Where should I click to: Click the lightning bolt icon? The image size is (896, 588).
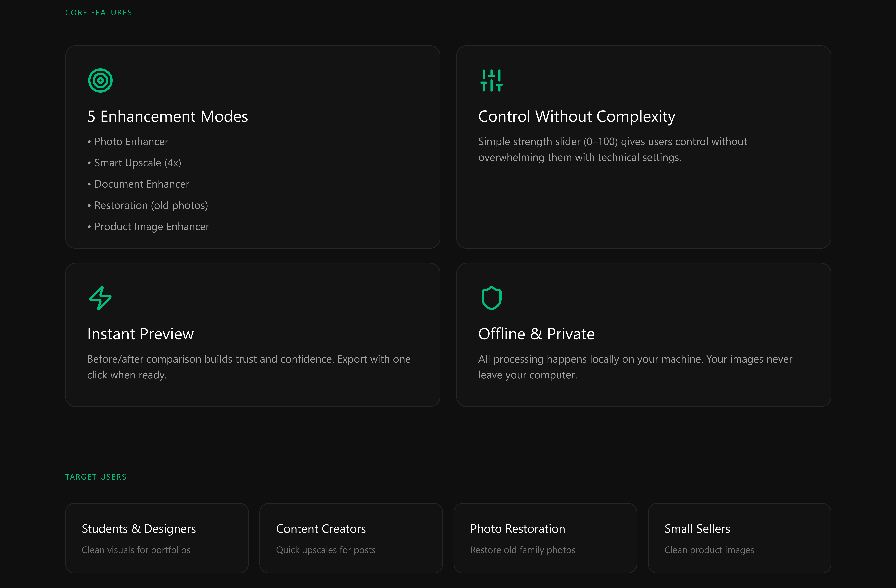100,298
